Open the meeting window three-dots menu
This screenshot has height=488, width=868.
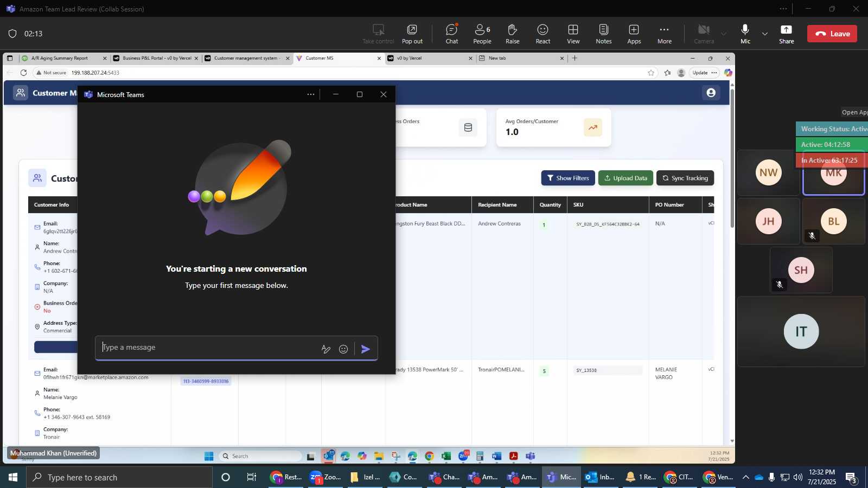pos(783,9)
